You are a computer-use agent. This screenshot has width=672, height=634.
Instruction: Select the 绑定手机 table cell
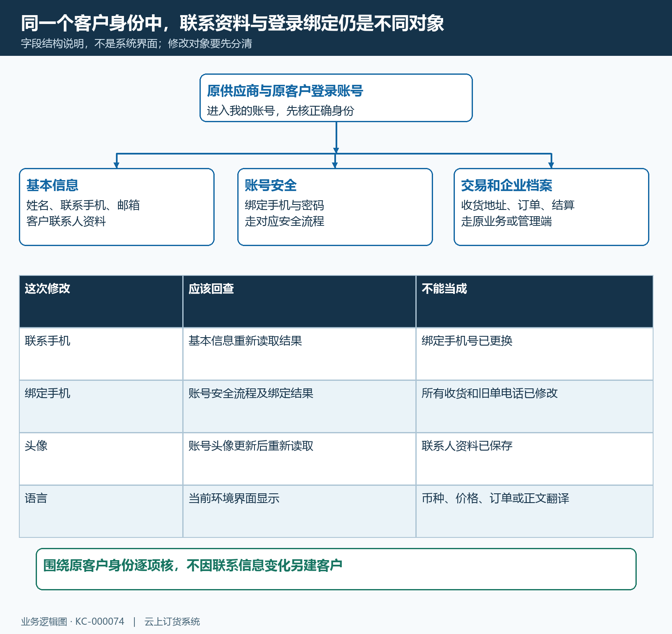[101, 406]
